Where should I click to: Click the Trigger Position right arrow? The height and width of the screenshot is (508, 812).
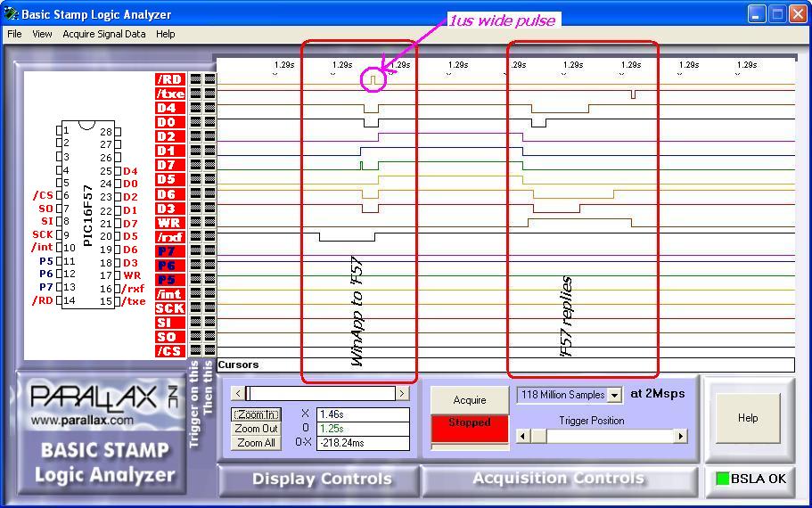click(x=680, y=437)
